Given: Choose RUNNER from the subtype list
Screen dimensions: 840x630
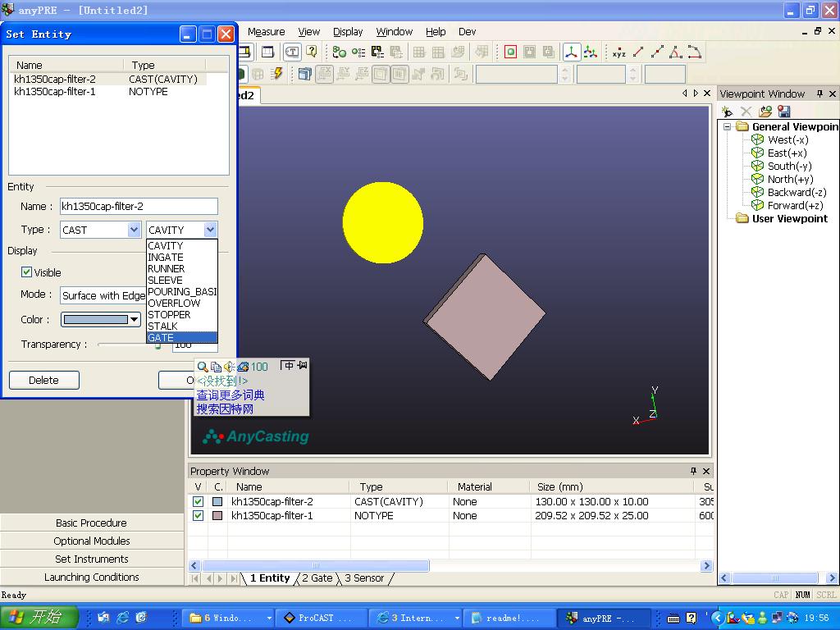Looking at the screenshot, I should (181, 268).
